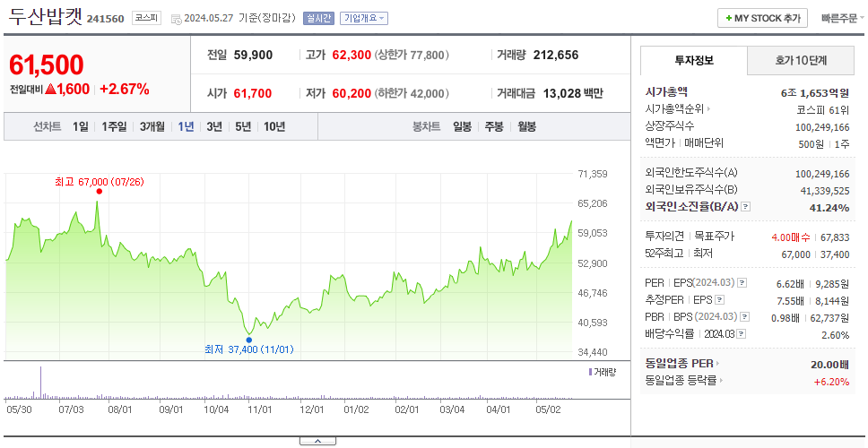The width and height of the screenshot is (868, 448).
Task: Click the 전일 value 59,900
Action: 253,56
